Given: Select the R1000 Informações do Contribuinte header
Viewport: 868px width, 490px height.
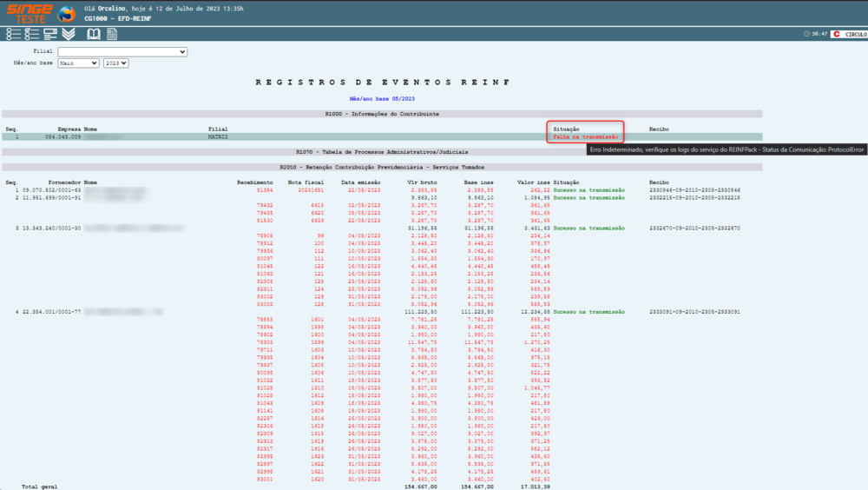Looking at the screenshot, I should coord(381,114).
